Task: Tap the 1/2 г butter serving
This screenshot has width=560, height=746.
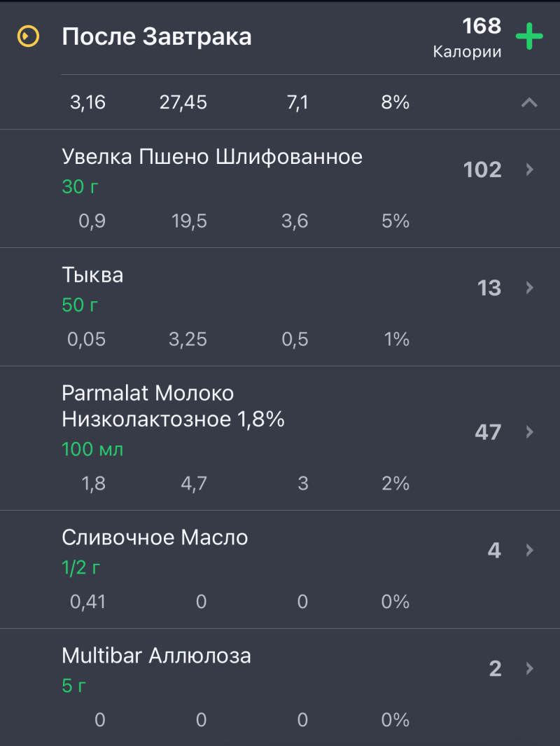Action: pyautogui.click(x=81, y=567)
